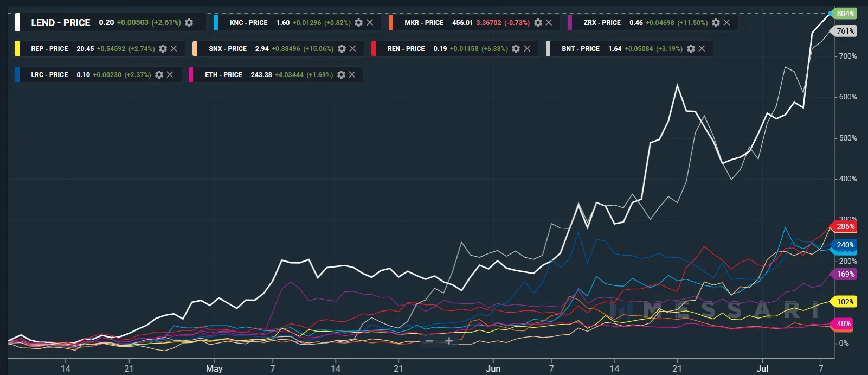
Task: Click the Jun marker on time axis
Action: tap(493, 368)
